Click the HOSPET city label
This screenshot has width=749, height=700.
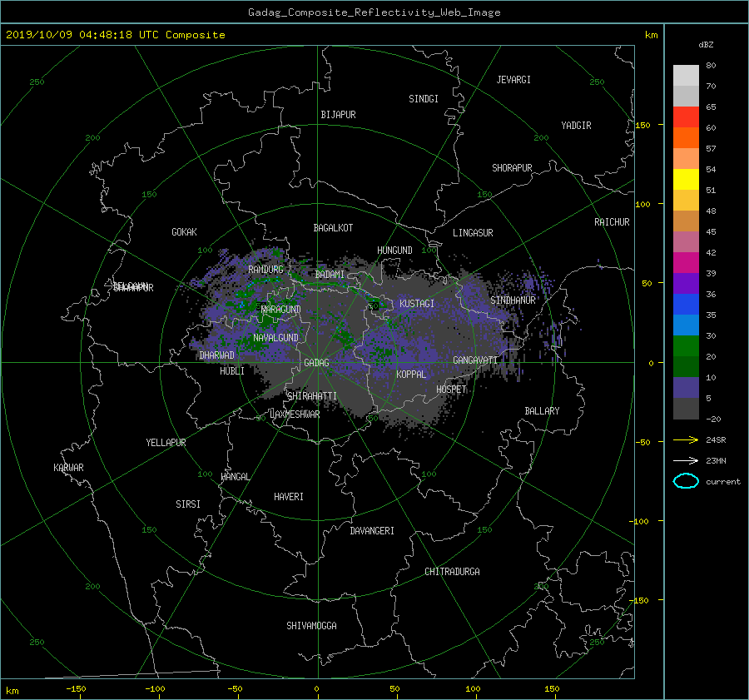click(451, 390)
